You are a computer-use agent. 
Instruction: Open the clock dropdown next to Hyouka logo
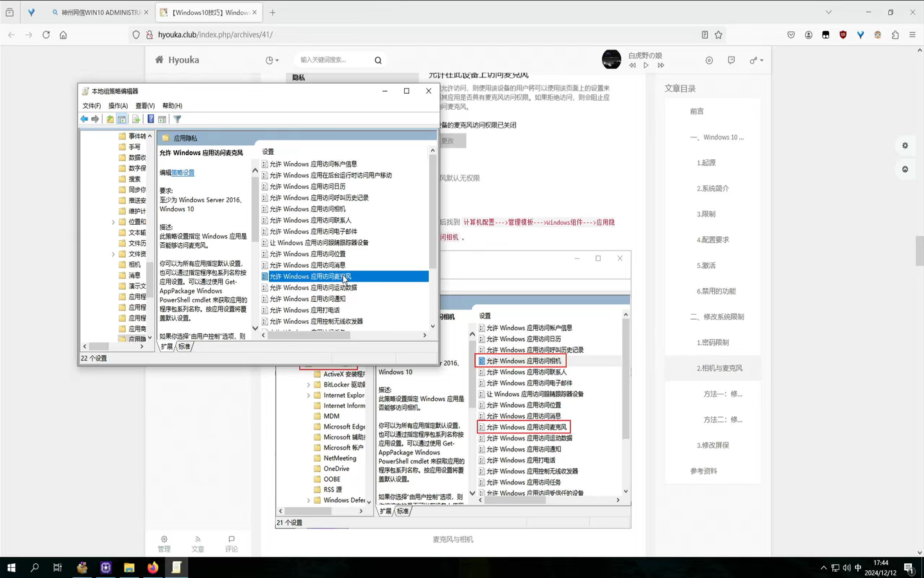tap(272, 60)
